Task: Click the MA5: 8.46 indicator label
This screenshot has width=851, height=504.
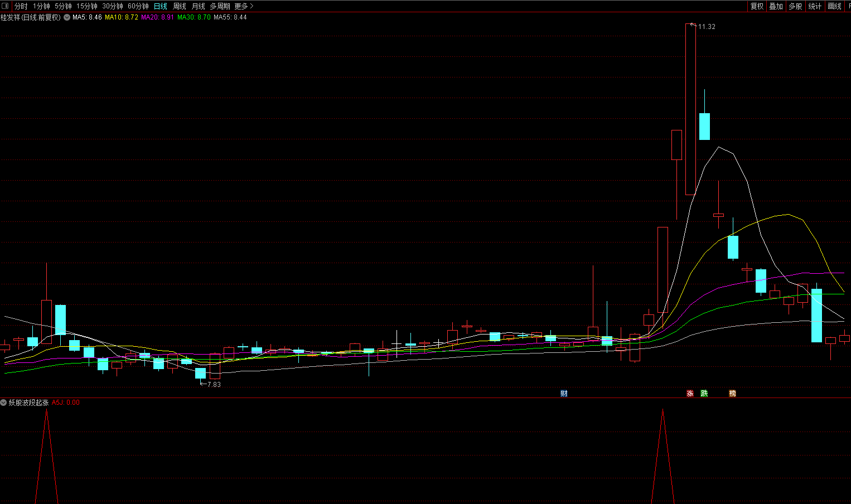Action: pyautogui.click(x=87, y=17)
